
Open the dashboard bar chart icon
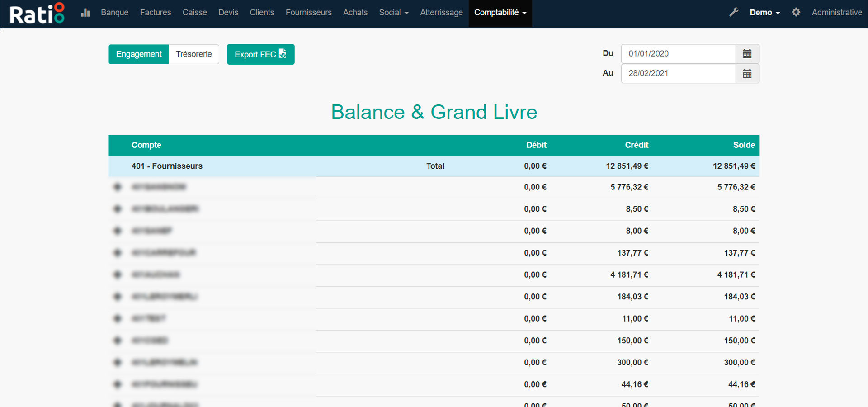[85, 13]
